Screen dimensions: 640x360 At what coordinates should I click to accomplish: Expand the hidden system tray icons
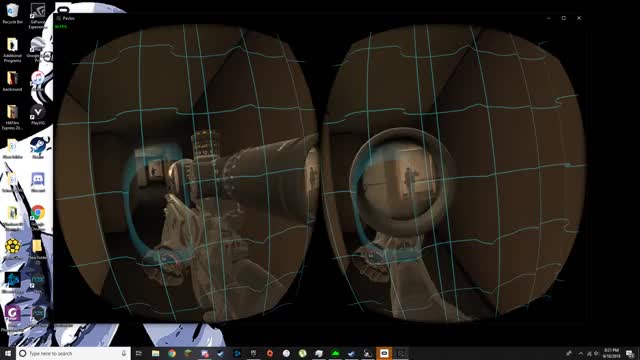pos(581,353)
